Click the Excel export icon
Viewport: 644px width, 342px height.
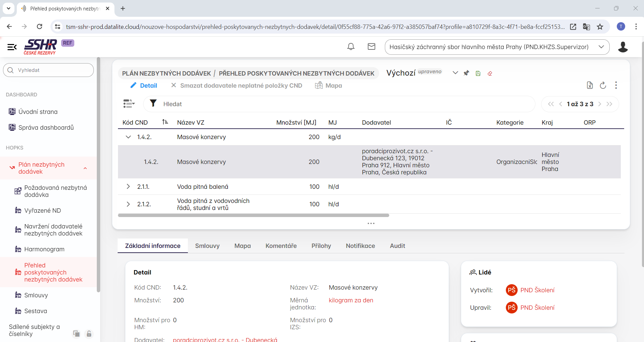[590, 85]
